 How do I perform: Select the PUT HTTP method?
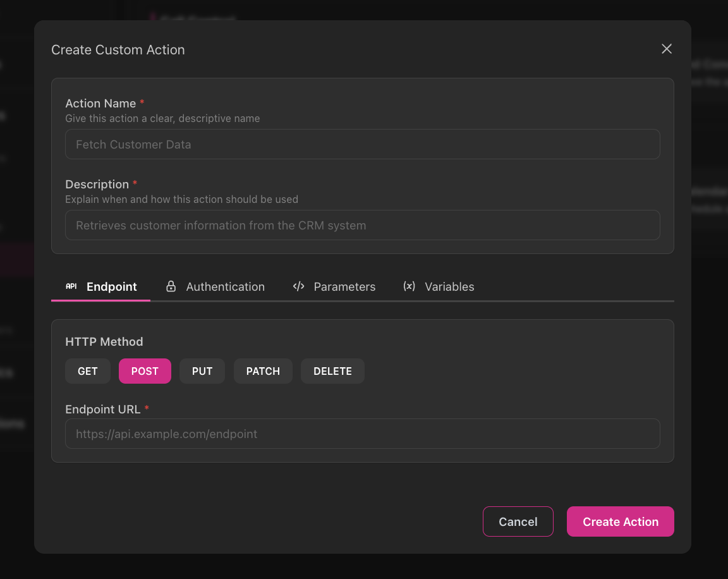[202, 371]
